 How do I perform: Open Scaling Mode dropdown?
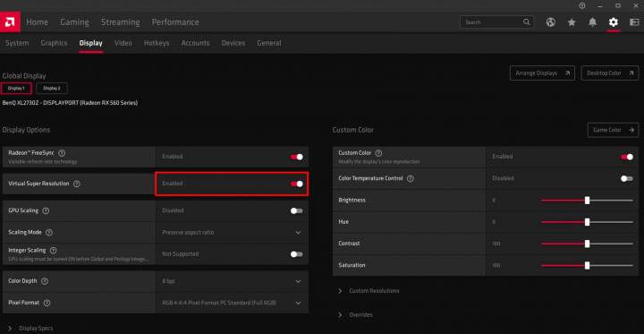click(x=232, y=233)
